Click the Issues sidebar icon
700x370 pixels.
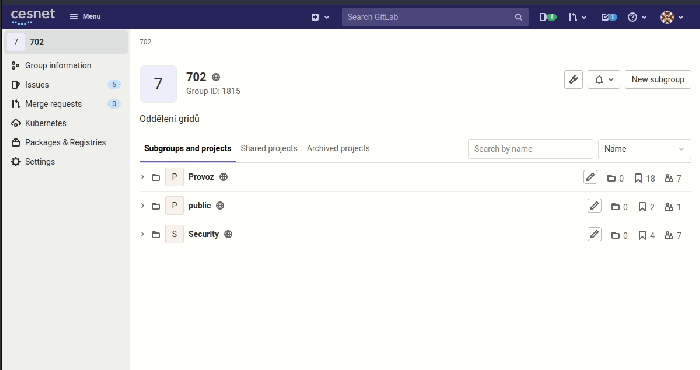pyautogui.click(x=16, y=84)
